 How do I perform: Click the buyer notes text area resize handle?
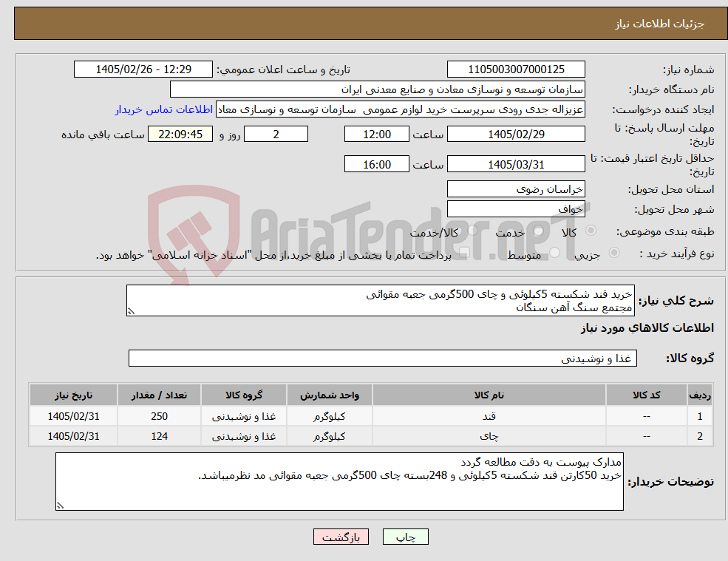(60, 506)
